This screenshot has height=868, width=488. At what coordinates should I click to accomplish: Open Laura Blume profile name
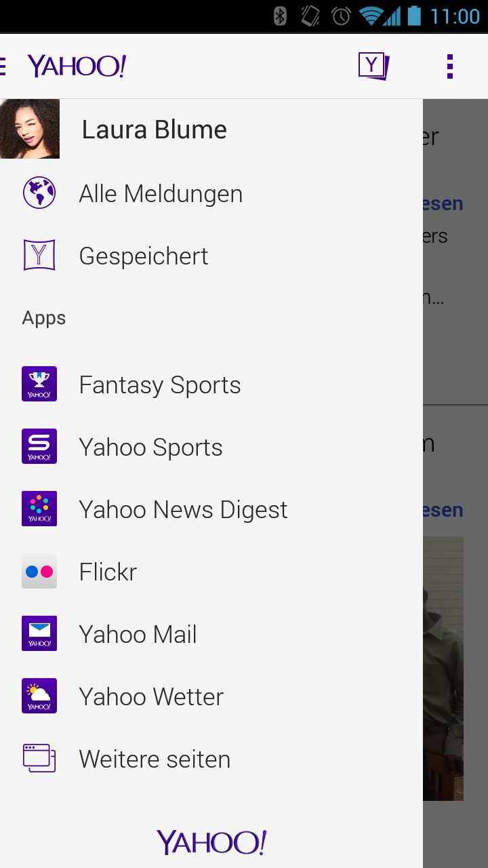[155, 129]
